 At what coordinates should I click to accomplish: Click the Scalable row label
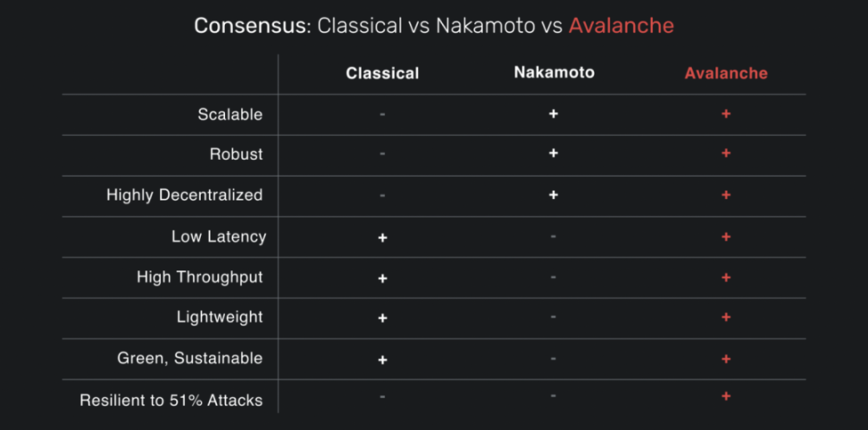click(230, 114)
